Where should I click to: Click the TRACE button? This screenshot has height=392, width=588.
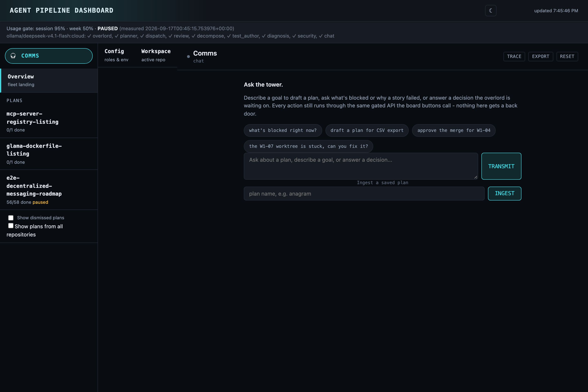[x=514, y=56]
